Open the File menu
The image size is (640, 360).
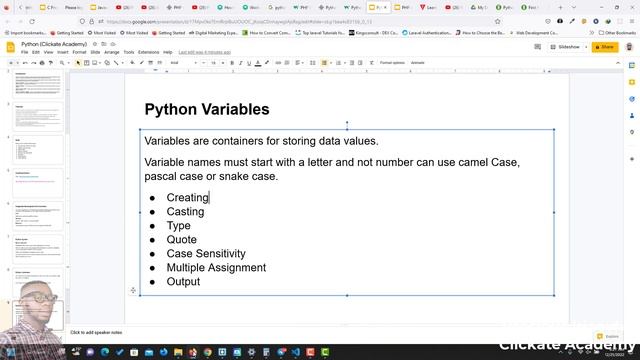(24, 52)
